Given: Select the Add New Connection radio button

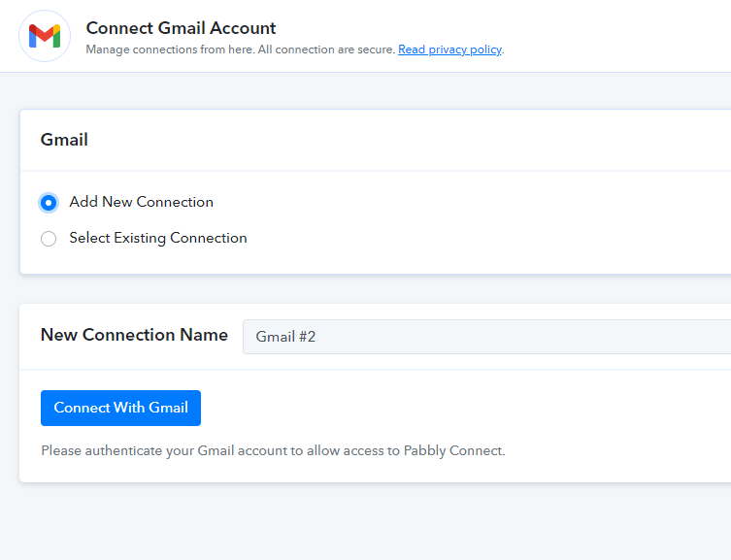Looking at the screenshot, I should click(x=49, y=203).
